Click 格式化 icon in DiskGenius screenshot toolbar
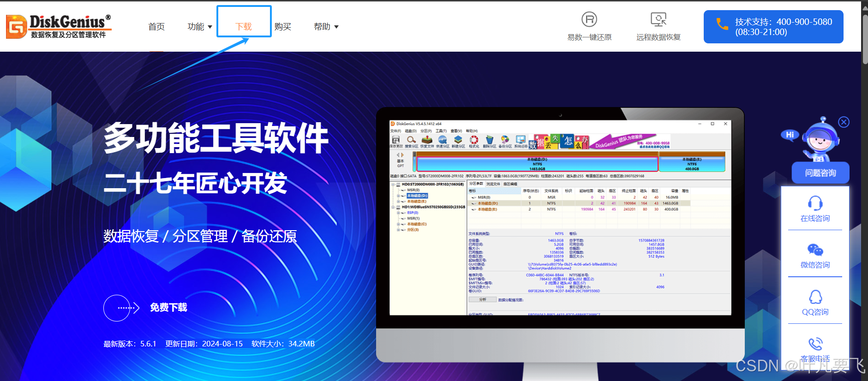 coord(474,142)
